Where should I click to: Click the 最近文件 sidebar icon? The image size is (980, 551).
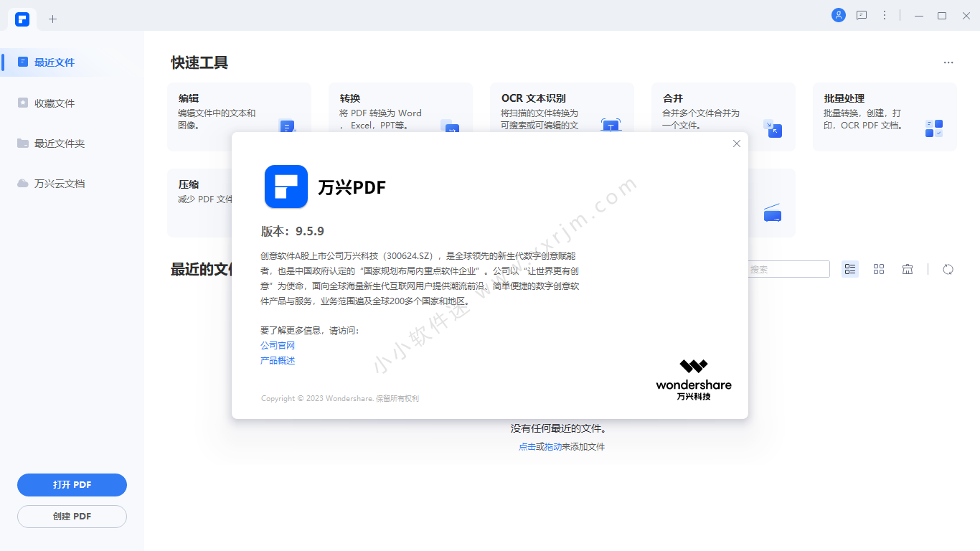tap(23, 62)
